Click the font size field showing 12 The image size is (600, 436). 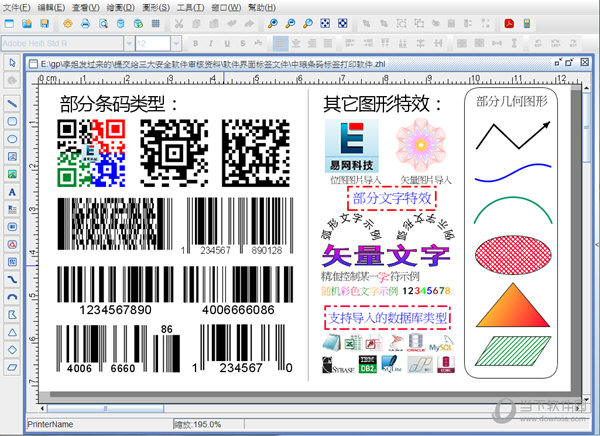pos(153,44)
